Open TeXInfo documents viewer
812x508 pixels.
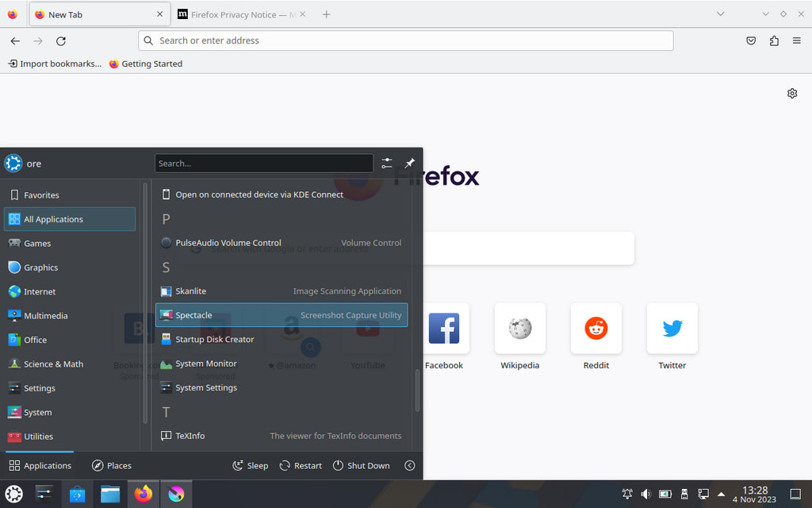282,436
